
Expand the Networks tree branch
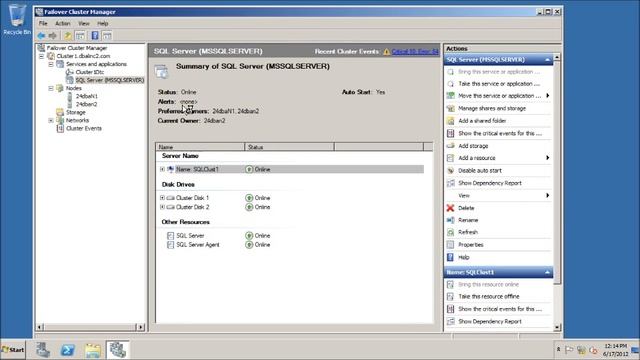pos(51,120)
